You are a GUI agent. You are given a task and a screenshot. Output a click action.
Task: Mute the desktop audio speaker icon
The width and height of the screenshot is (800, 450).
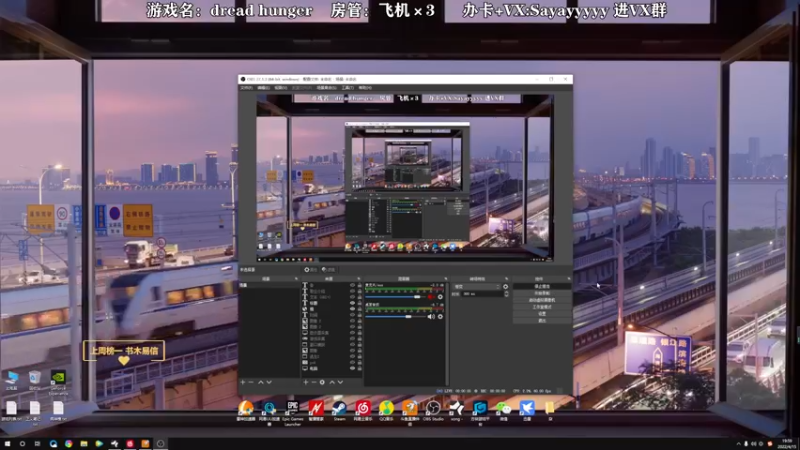pos(432,317)
